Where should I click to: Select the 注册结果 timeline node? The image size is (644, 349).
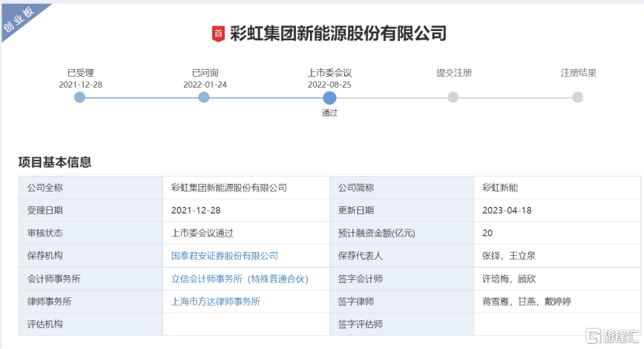pos(577,98)
